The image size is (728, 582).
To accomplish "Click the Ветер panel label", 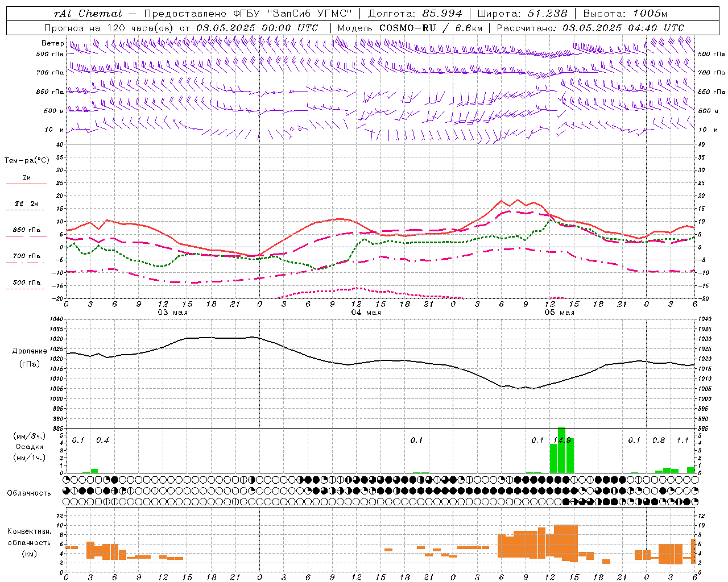I will point(53,43).
